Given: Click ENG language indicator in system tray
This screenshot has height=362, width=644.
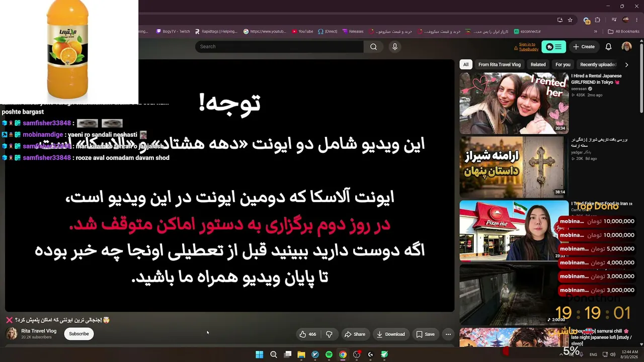Looking at the screenshot, I should [x=593, y=354].
